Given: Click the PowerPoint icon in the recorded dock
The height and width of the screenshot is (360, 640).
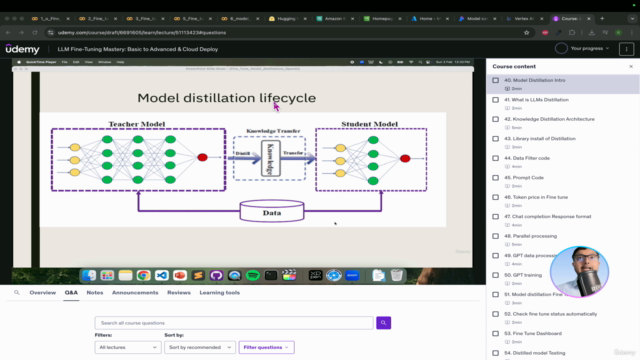Looking at the screenshot, I should click(x=180, y=276).
